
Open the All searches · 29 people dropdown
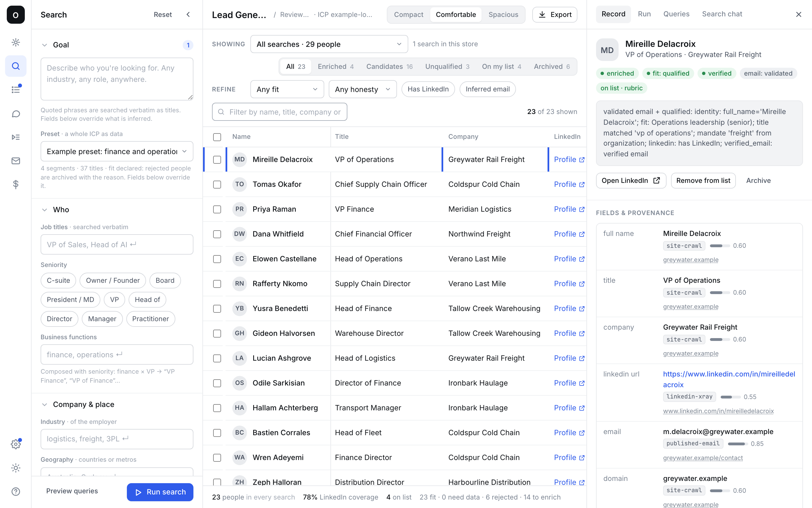coord(329,44)
